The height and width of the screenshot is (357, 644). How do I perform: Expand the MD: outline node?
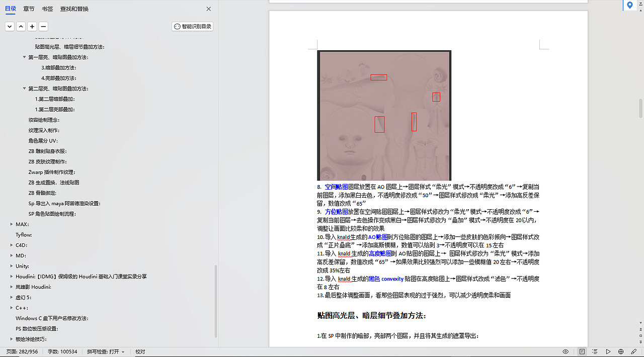point(12,256)
